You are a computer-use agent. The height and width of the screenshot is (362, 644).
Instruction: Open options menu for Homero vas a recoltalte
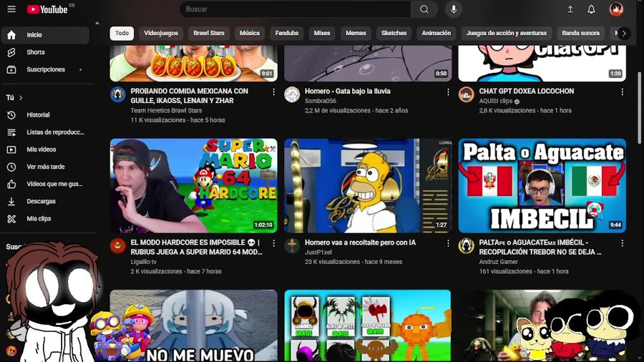[x=448, y=243]
